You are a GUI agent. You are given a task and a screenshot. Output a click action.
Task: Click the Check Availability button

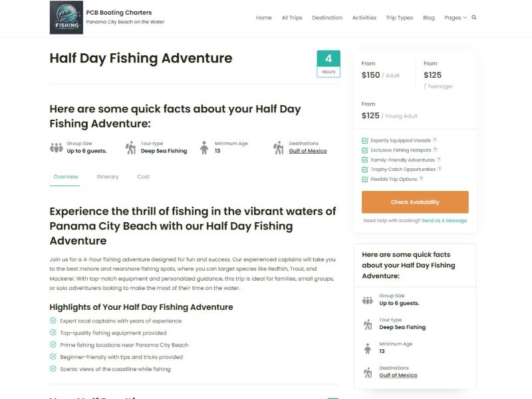pos(415,202)
